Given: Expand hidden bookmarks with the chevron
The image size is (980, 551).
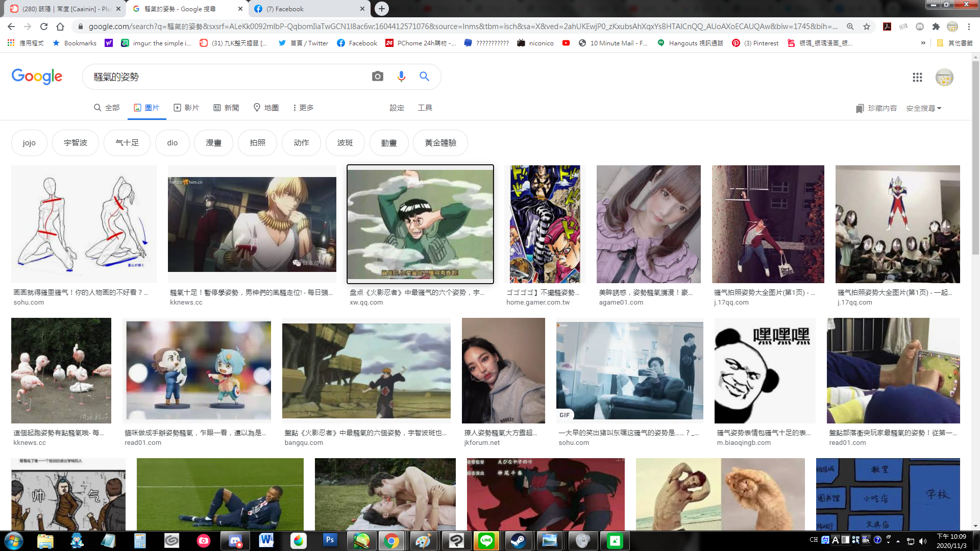Looking at the screenshot, I should (923, 43).
